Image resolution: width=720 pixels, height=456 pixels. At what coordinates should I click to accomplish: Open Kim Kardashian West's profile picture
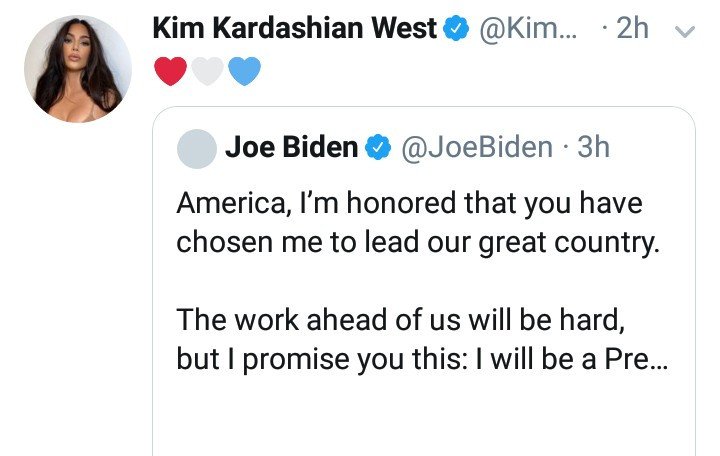tap(78, 69)
